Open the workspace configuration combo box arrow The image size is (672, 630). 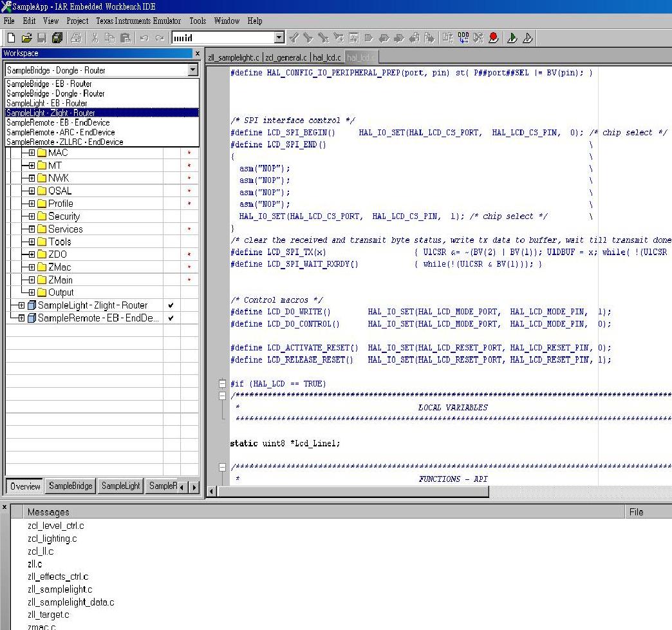point(193,70)
